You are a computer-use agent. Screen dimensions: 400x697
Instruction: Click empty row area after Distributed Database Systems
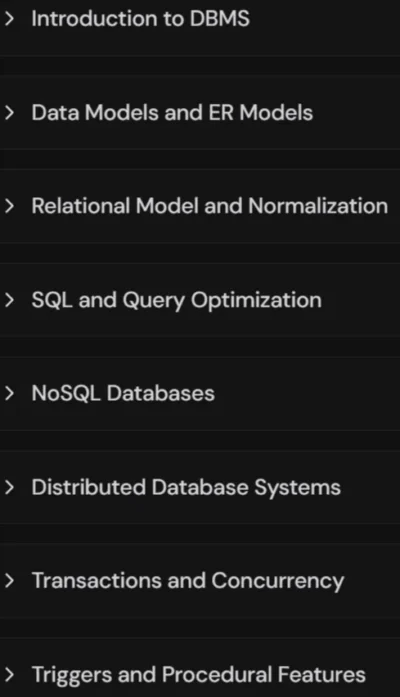371,487
